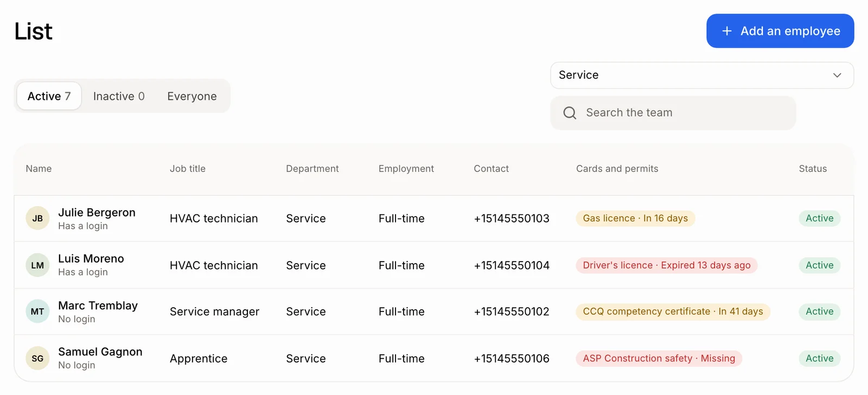868x395 pixels.
Task: Open Julie Bergeron's employee name
Action: pos(97,213)
